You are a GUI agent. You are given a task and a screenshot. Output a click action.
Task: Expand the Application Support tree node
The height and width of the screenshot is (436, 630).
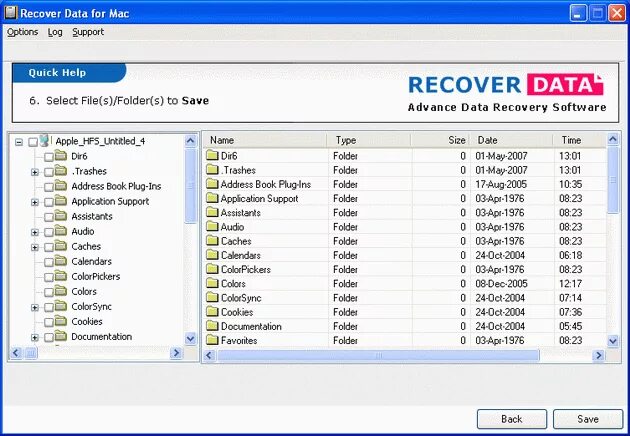35,202
